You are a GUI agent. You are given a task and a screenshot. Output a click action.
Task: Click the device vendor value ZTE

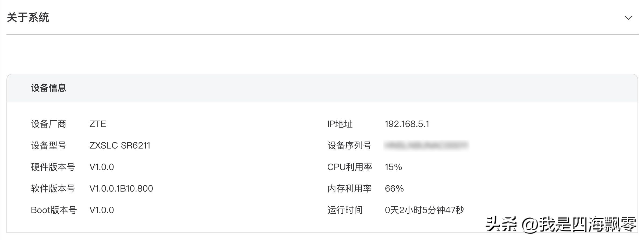point(97,124)
